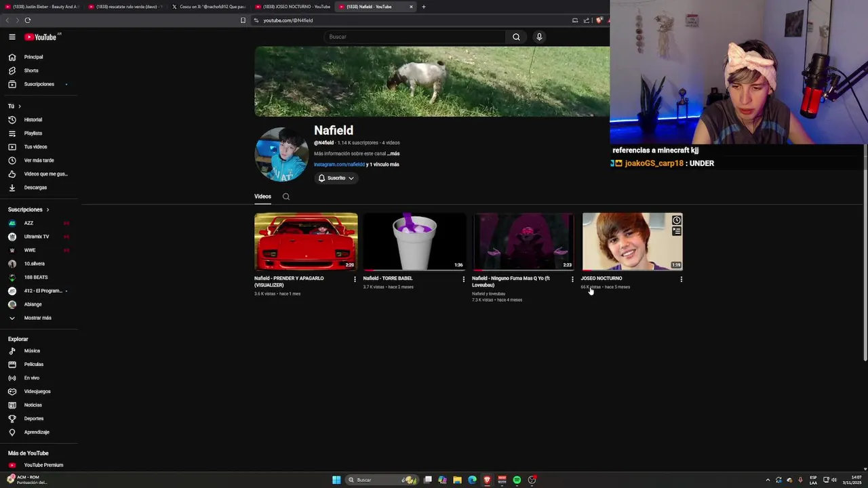Open Tus videos in the sidebar
This screenshot has height=488, width=868.
[35, 147]
